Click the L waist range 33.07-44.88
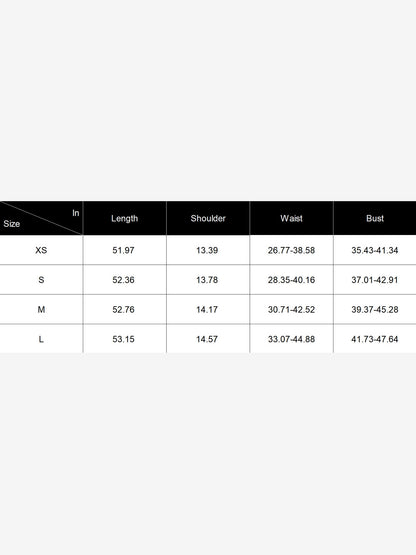The height and width of the screenshot is (555, 416). point(291,339)
